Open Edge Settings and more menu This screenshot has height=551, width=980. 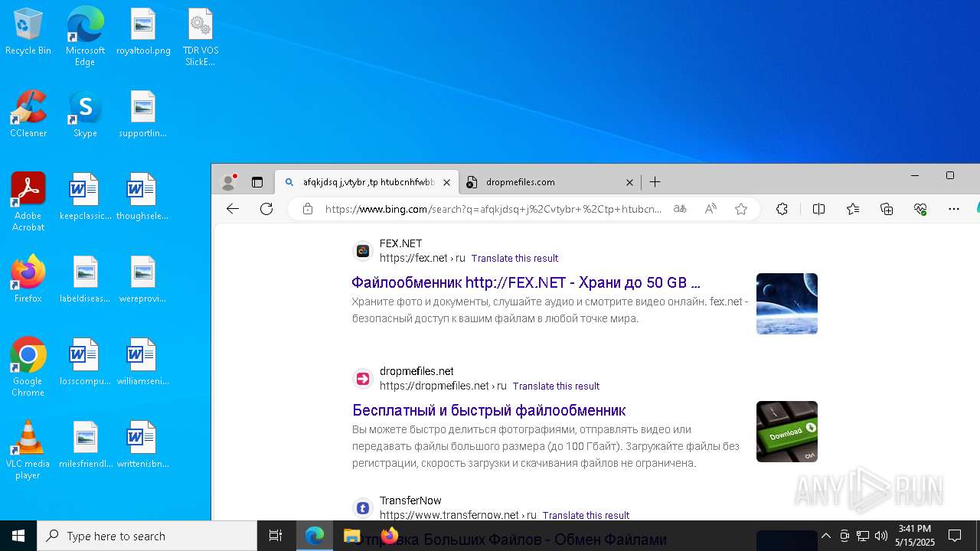[954, 209]
